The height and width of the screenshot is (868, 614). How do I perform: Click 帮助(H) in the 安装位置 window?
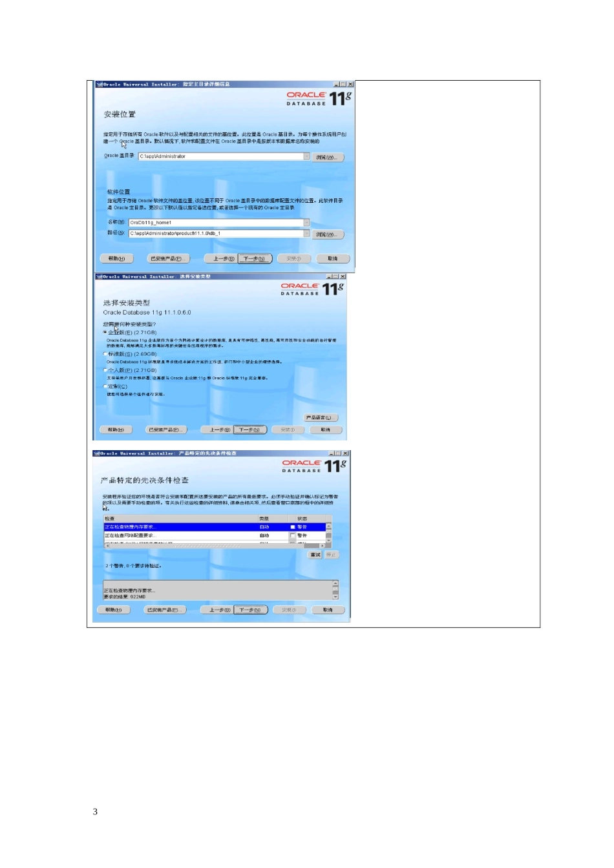point(117,258)
